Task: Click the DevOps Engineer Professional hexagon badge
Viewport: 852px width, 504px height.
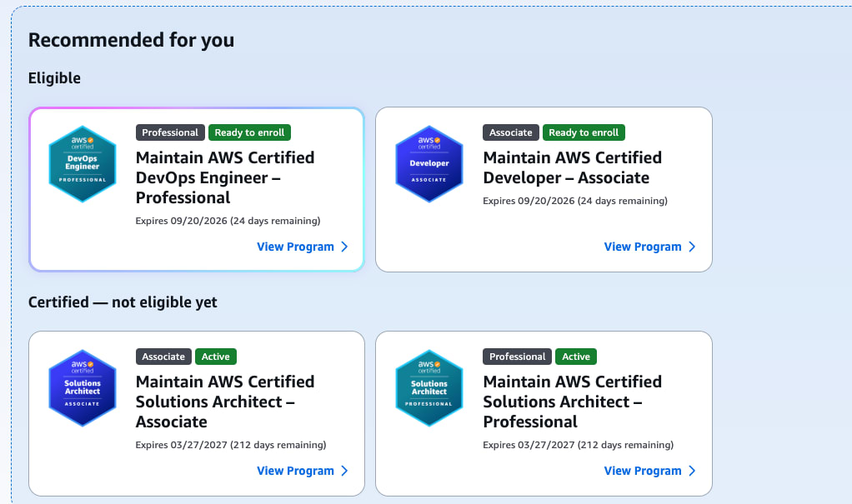Action: (x=83, y=164)
